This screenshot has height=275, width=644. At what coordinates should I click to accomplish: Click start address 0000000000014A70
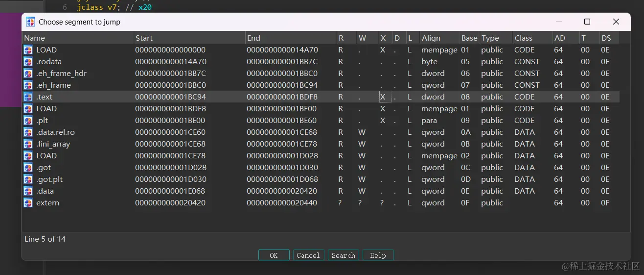(x=170, y=62)
